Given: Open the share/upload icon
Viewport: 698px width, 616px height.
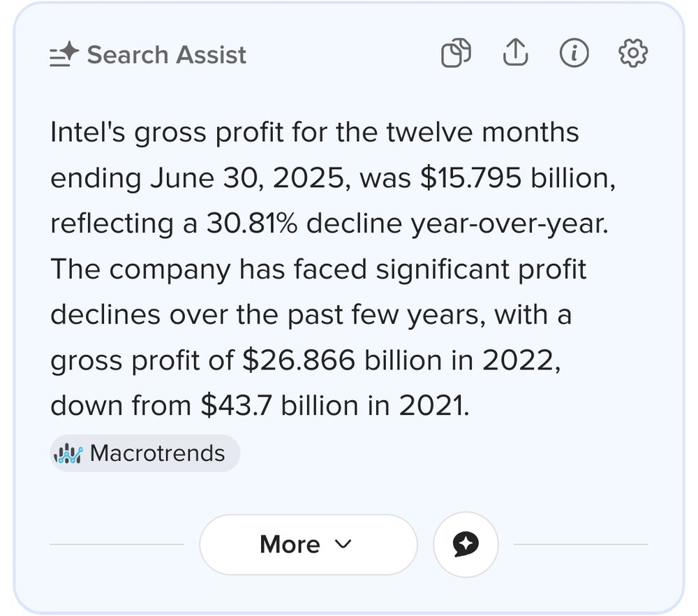Looking at the screenshot, I should pyautogui.click(x=516, y=52).
